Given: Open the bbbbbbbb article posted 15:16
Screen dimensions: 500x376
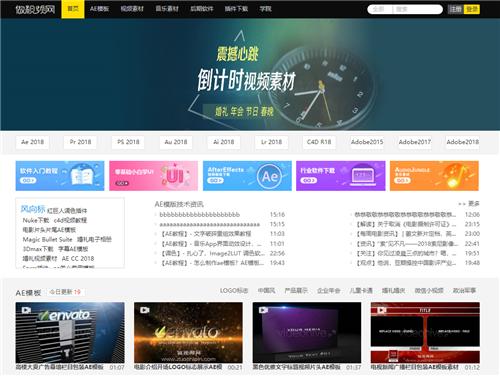Looking at the screenshot, I should (x=200, y=215).
